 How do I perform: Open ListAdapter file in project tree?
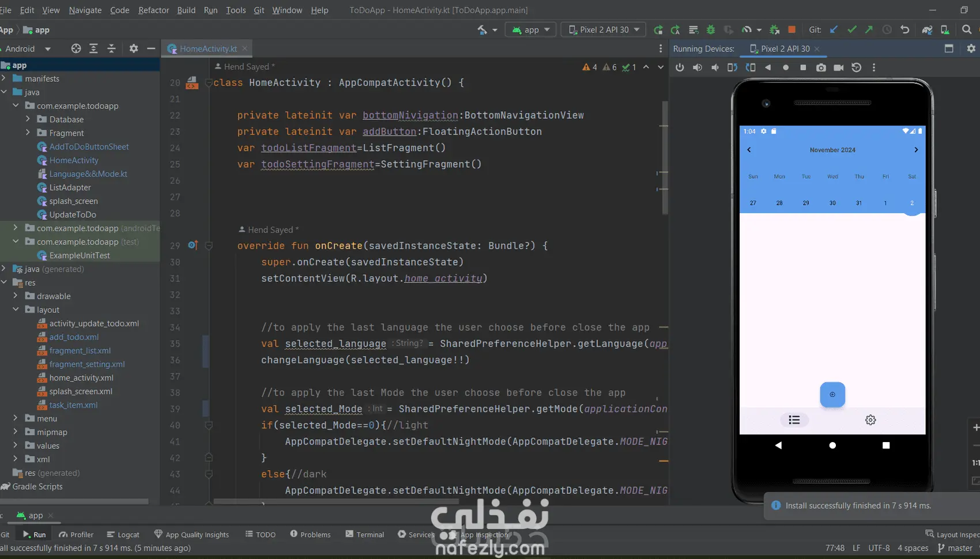[x=70, y=187]
